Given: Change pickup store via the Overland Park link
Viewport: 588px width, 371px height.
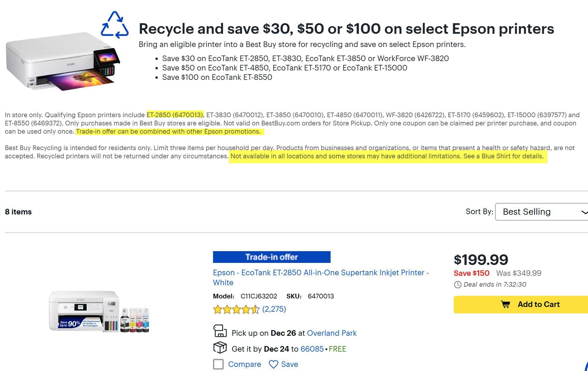Looking at the screenshot, I should click(331, 333).
